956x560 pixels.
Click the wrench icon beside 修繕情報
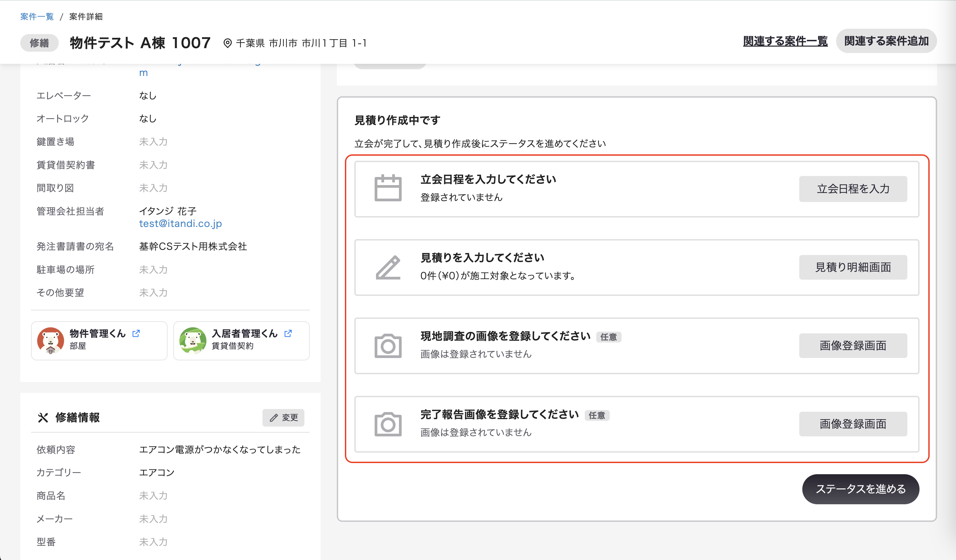click(x=43, y=417)
